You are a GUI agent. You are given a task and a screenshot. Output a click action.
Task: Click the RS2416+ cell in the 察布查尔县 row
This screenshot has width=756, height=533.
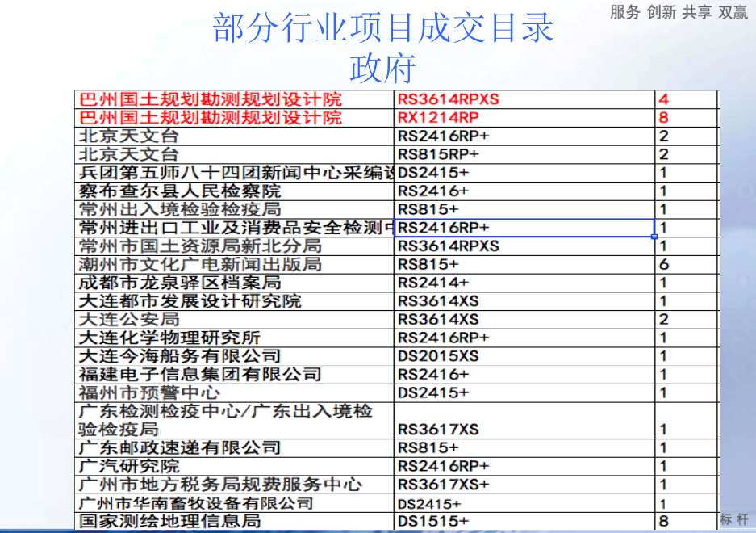(524, 191)
